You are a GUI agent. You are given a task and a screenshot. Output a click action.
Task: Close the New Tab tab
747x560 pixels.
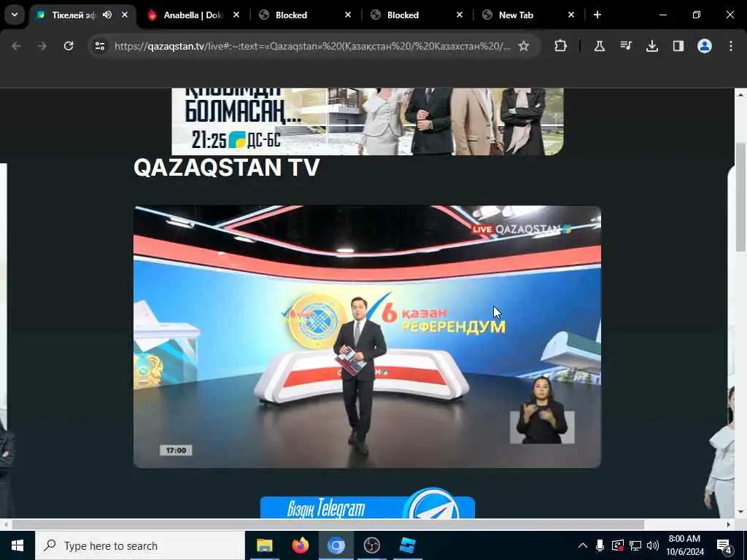pos(570,15)
